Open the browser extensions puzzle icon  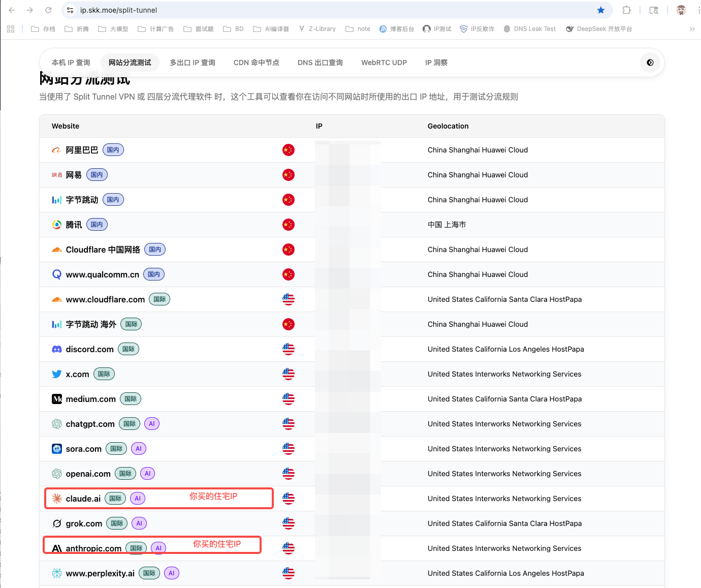tap(626, 10)
